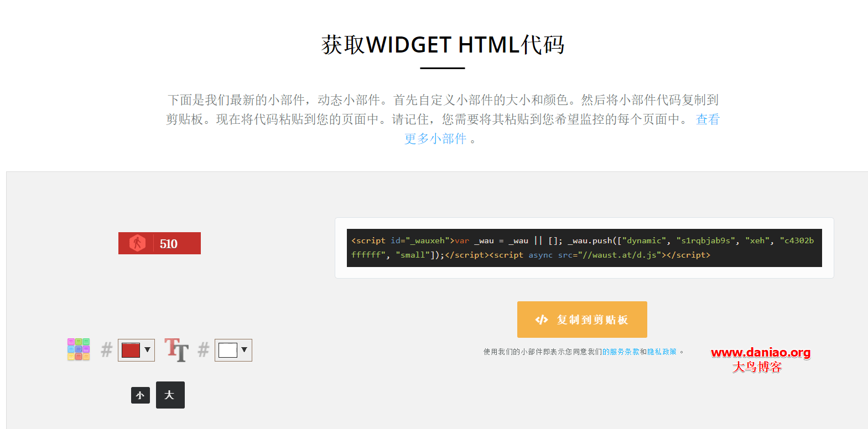Screen dimensions: 868x429
Task: Click the 复制到剪贴板 copy button
Action: (x=582, y=320)
